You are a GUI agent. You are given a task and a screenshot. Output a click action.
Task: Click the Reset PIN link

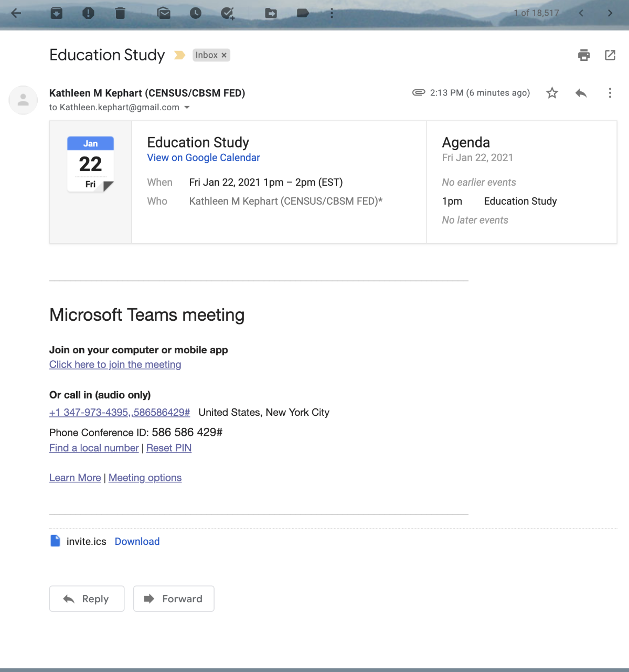[169, 448]
